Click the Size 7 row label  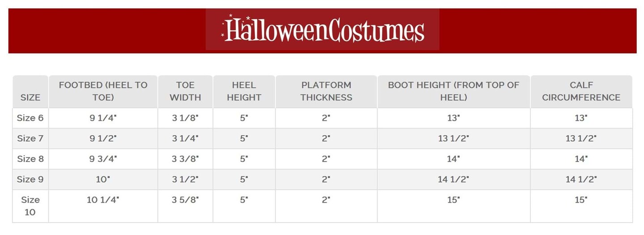click(x=30, y=139)
